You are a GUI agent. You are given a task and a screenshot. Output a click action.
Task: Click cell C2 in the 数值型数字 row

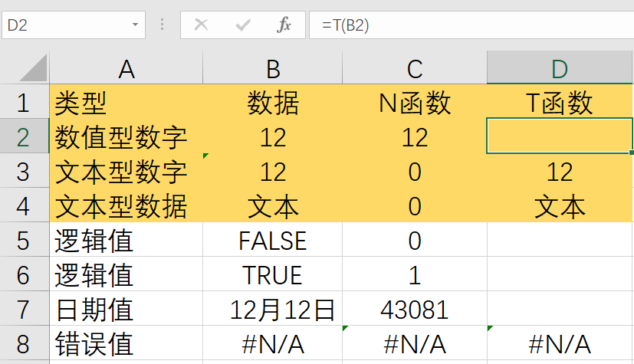(x=415, y=136)
